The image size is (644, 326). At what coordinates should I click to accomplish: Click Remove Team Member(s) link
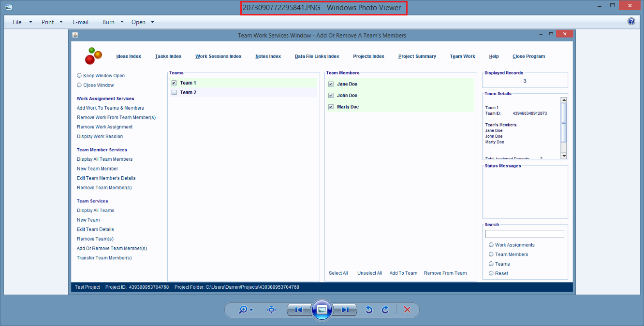pos(104,188)
